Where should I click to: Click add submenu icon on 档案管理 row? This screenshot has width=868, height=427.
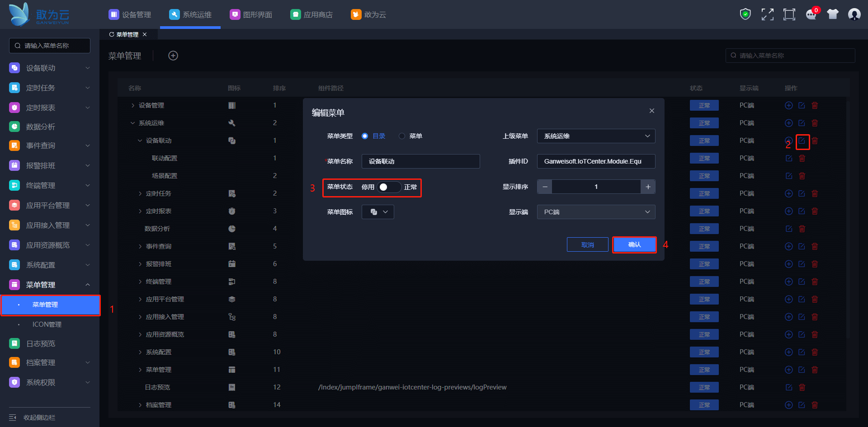[x=788, y=405]
